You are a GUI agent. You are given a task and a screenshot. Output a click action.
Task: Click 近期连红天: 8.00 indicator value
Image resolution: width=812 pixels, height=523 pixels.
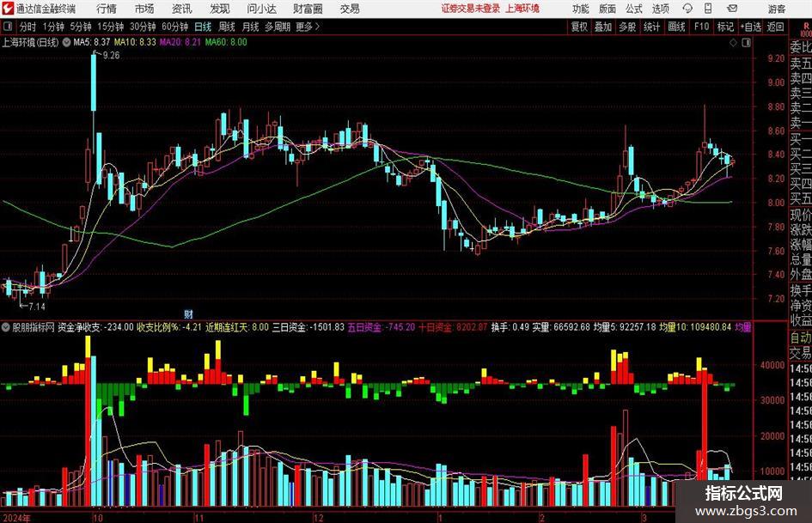(237, 327)
